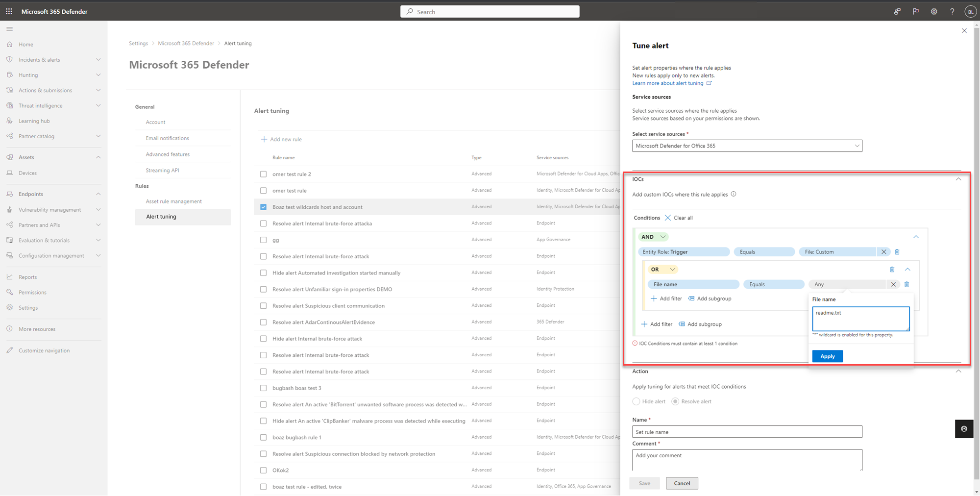Open the app launcher grid icon
The height and width of the screenshot is (496, 980).
point(9,11)
